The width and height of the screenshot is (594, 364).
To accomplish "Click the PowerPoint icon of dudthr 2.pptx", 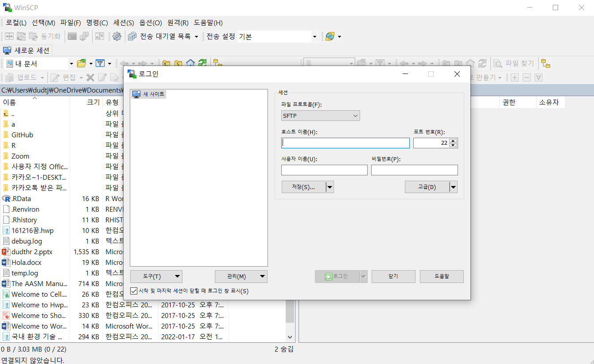I will 6,252.
